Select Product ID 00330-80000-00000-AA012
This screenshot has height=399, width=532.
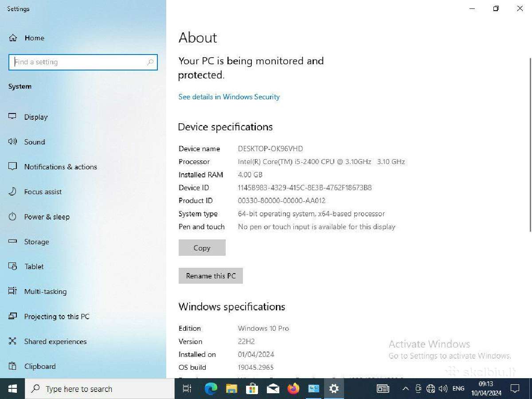[282, 200]
